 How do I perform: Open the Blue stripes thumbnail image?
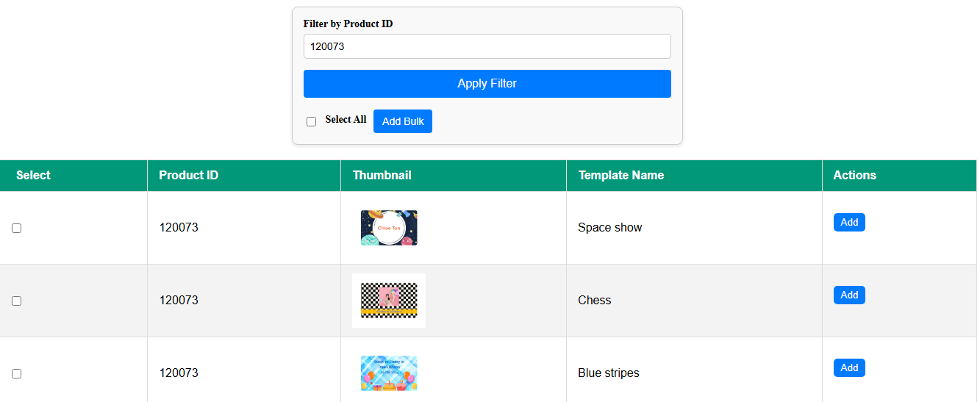pyautogui.click(x=389, y=373)
